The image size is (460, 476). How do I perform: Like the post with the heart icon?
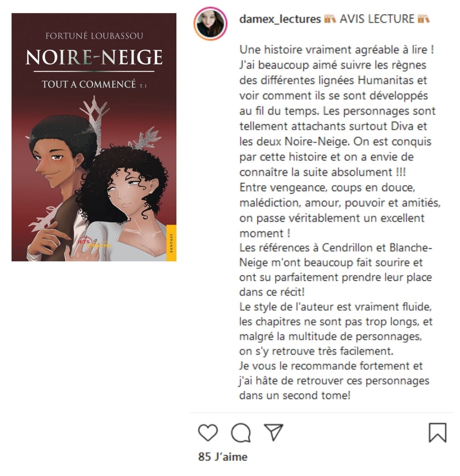click(x=208, y=432)
